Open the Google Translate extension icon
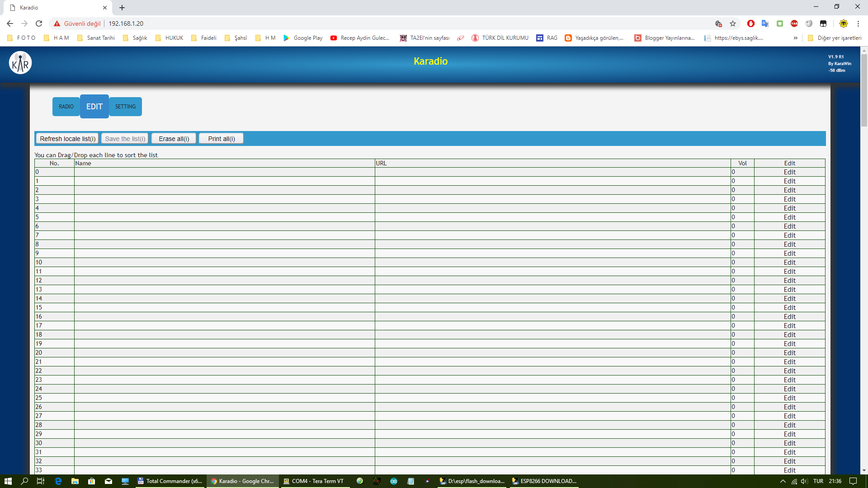Screen dimensions: 868x488 [x=765, y=23]
